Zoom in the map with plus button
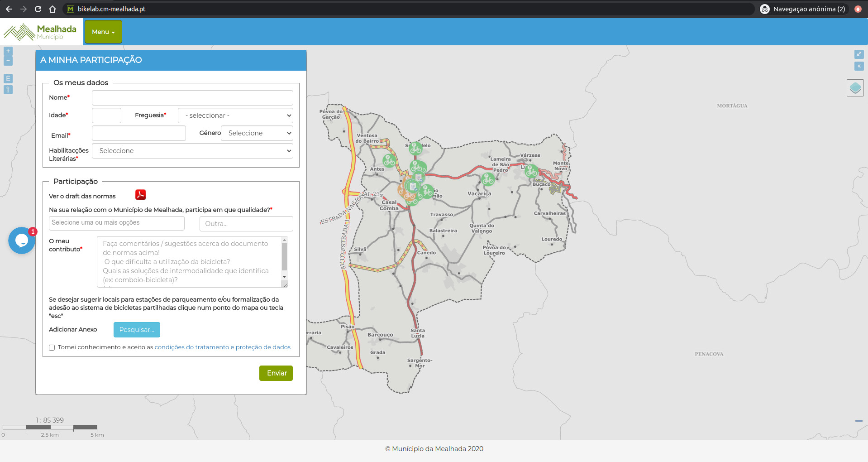This screenshot has height=462, width=868. click(x=8, y=51)
